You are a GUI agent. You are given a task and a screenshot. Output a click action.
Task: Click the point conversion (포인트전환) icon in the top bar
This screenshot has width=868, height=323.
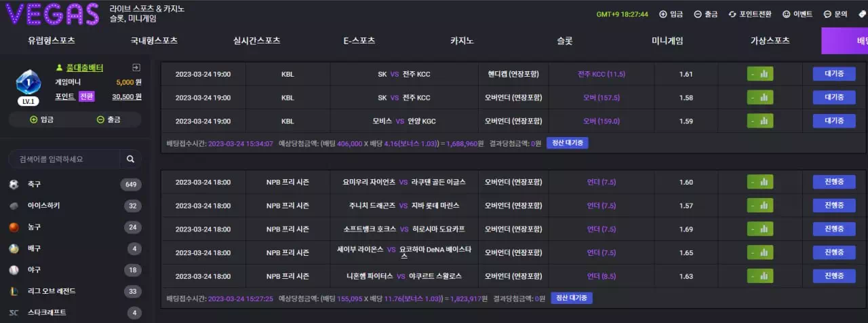pyautogui.click(x=732, y=14)
